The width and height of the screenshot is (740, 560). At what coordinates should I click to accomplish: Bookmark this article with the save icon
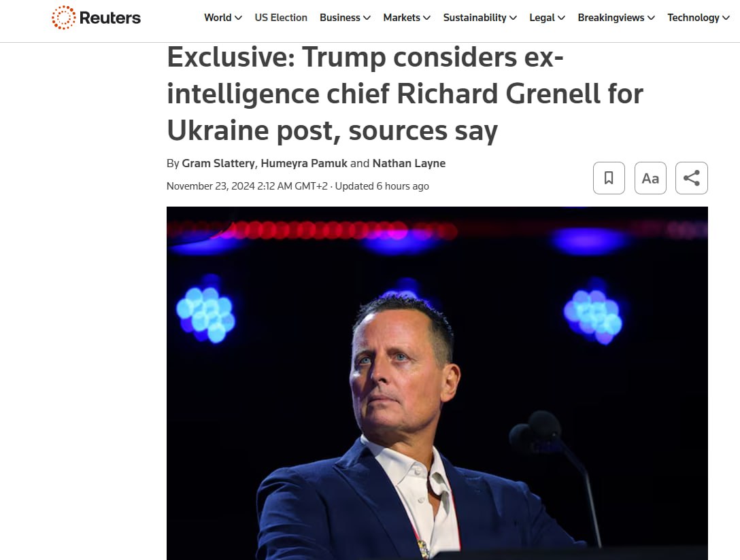click(x=609, y=178)
